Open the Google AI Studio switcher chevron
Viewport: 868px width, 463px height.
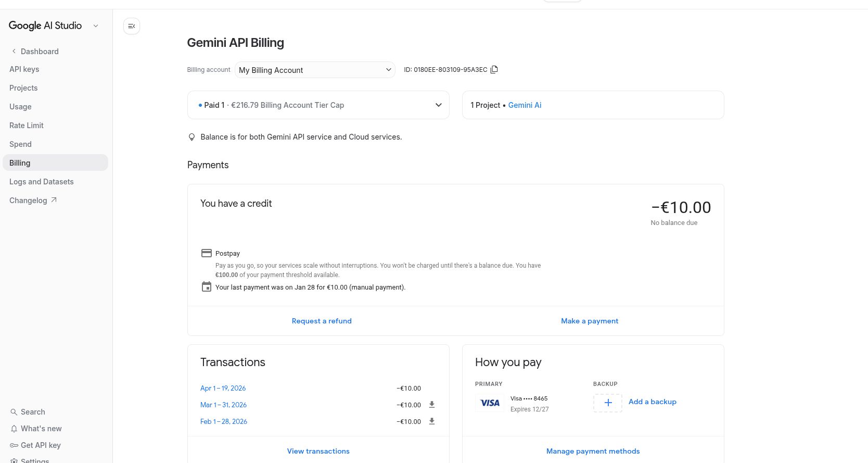click(96, 26)
